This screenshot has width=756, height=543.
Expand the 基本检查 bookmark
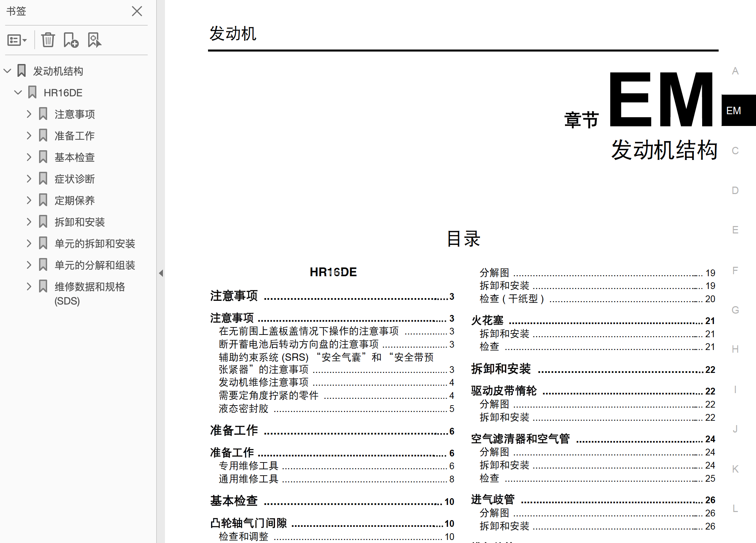pyautogui.click(x=29, y=157)
